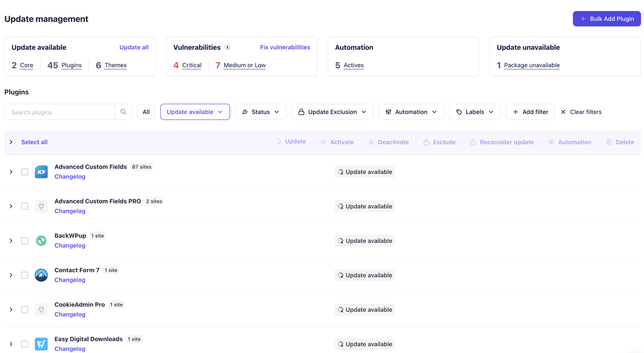Expand the Advanced Custom Fields PRO row
Image resolution: width=644 pixels, height=353 pixels.
pos(11,206)
